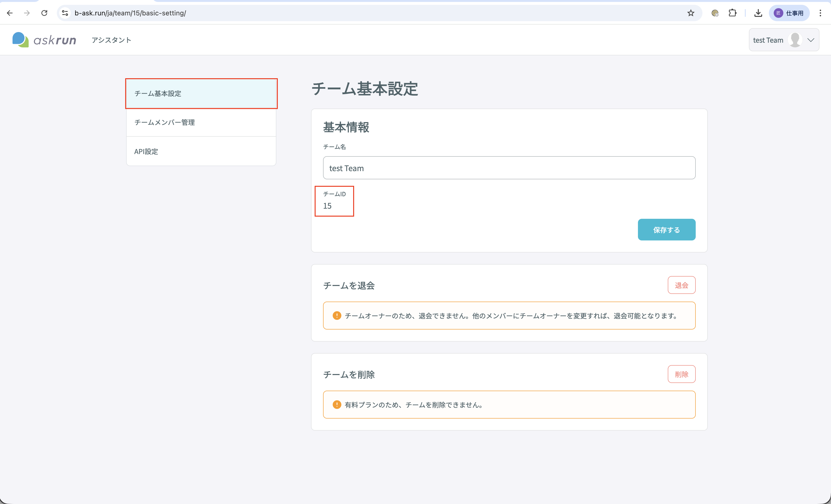Click the 保存する button
This screenshot has width=831, height=504.
pyautogui.click(x=666, y=230)
